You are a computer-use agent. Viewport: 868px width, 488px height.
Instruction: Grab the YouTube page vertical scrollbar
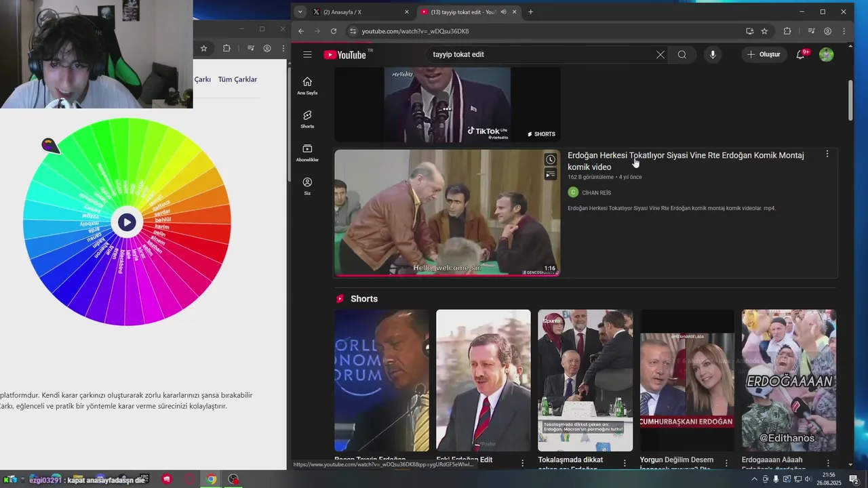[850, 100]
